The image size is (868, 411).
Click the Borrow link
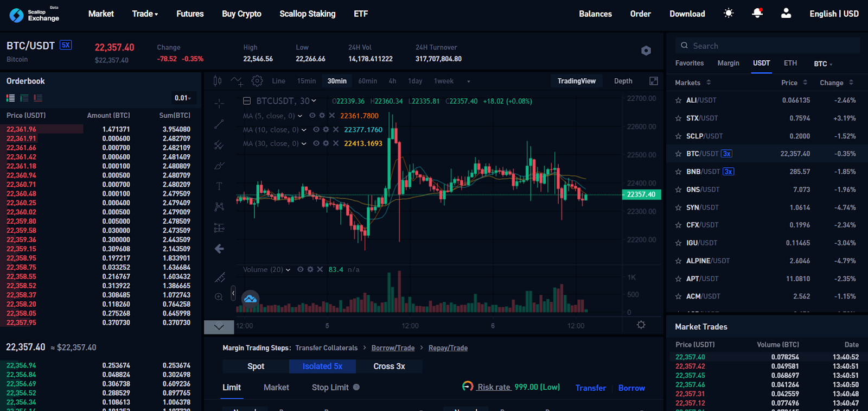(631, 388)
